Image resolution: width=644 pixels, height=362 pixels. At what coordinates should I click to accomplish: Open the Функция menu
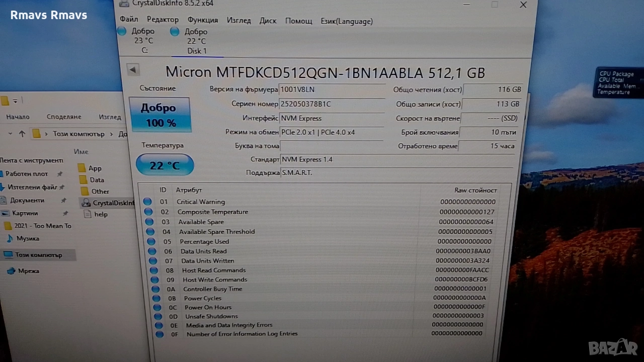click(202, 20)
